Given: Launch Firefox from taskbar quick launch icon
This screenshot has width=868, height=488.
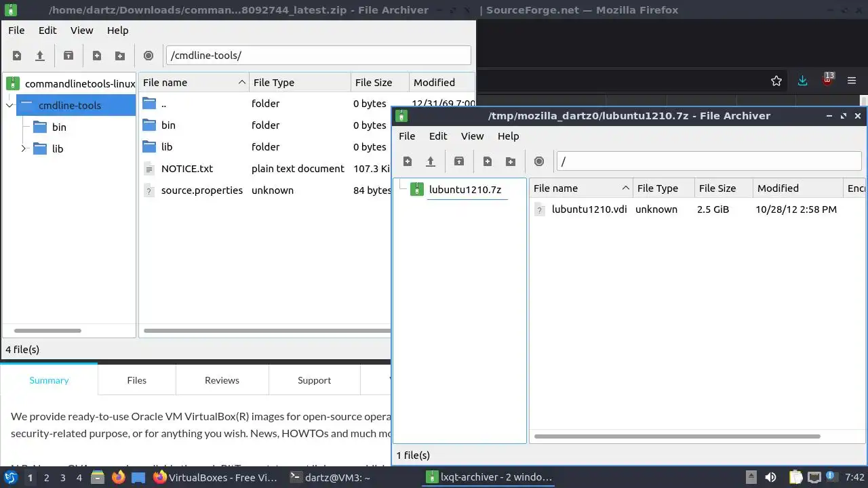Looking at the screenshot, I should 118,477.
